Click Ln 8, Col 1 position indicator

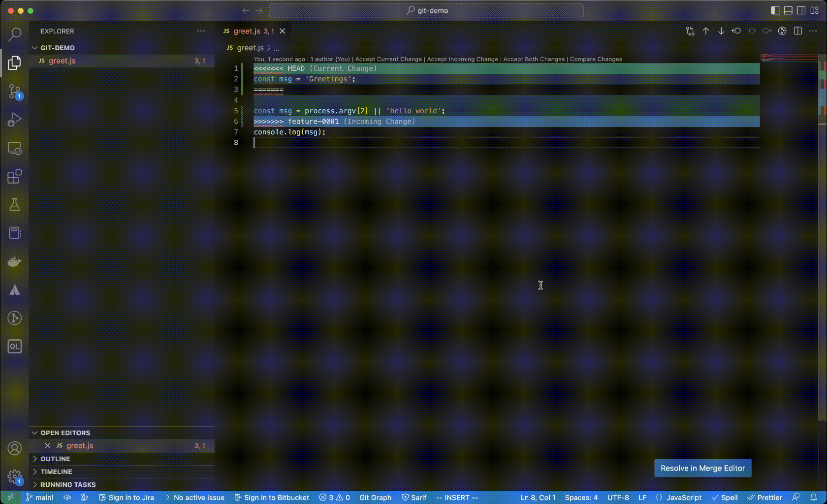click(538, 498)
